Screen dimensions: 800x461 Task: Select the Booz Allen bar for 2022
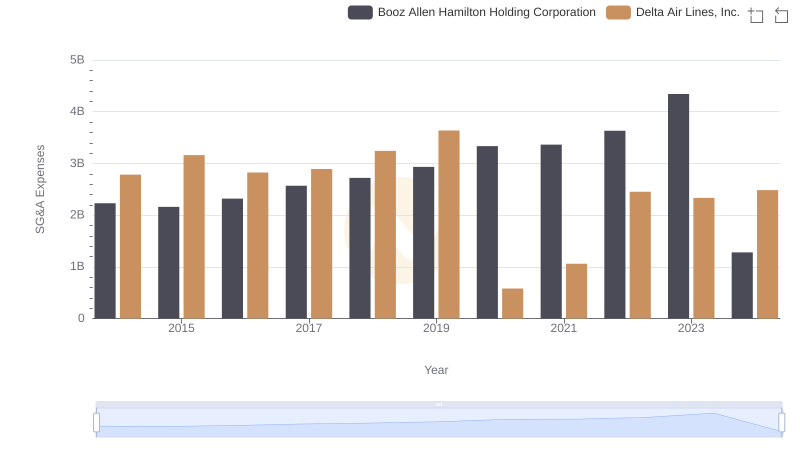coord(615,225)
